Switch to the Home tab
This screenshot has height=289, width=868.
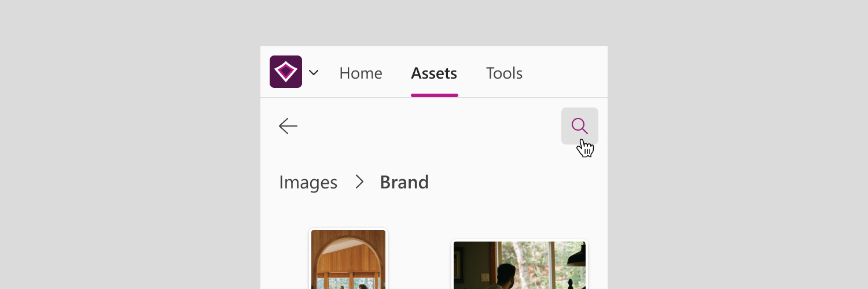[361, 73]
